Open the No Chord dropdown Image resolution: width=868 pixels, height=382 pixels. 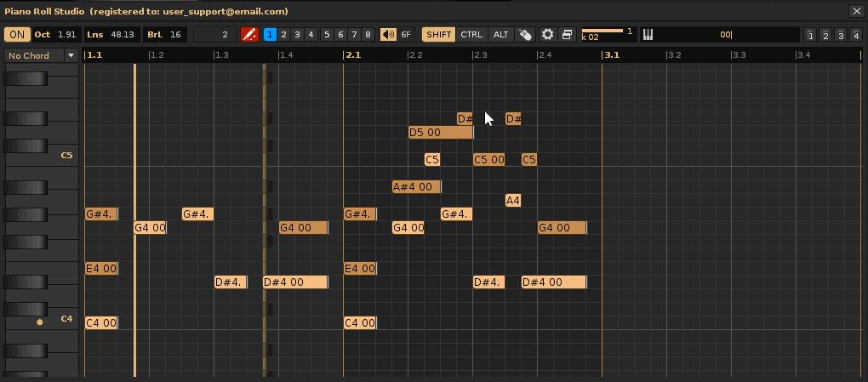[x=41, y=55]
